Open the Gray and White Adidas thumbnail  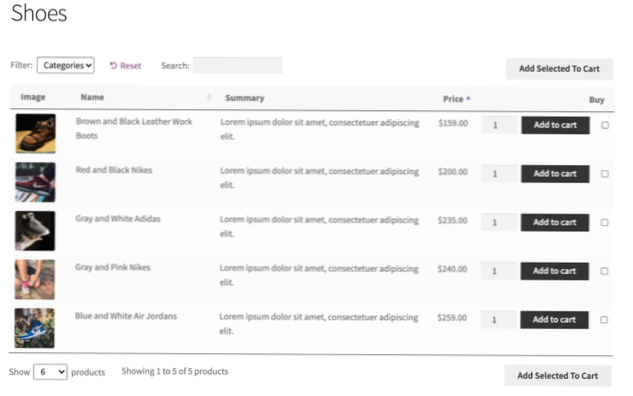35,230
